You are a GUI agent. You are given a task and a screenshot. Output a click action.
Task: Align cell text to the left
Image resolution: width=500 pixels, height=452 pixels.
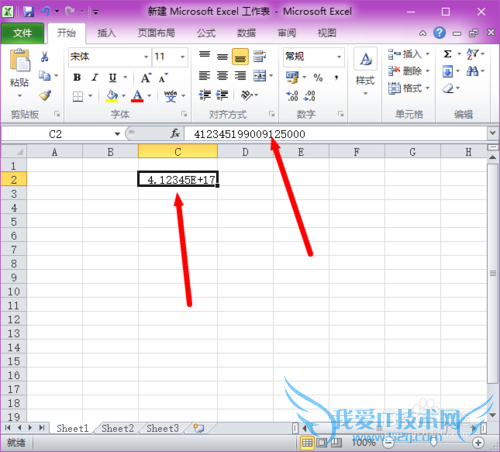[204, 76]
